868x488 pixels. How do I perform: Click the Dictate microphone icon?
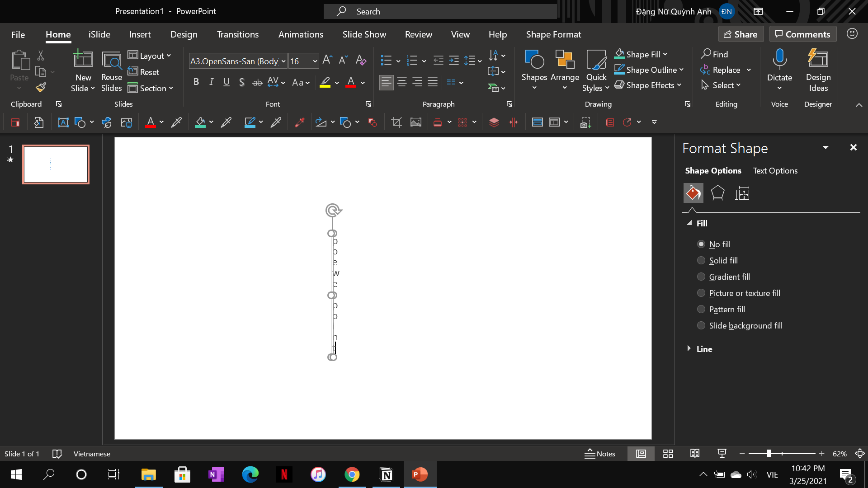point(779,60)
